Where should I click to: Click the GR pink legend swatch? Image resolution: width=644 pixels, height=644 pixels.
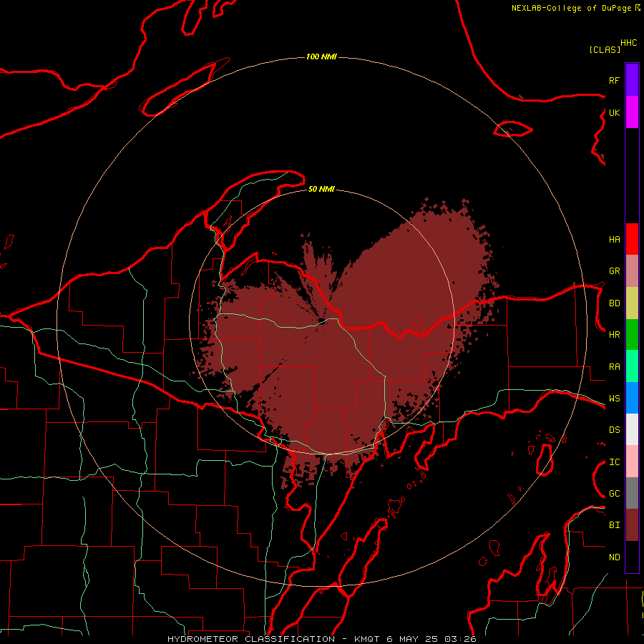tap(632, 270)
